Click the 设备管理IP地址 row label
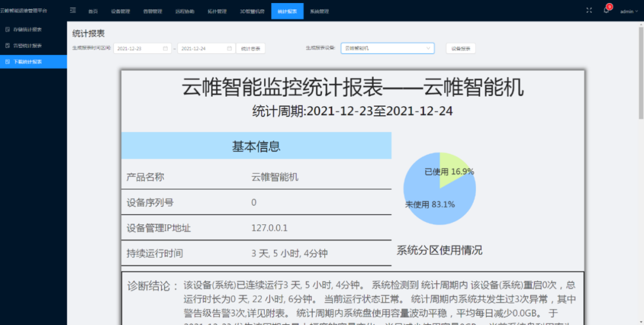This screenshot has height=325, width=644. [159, 228]
